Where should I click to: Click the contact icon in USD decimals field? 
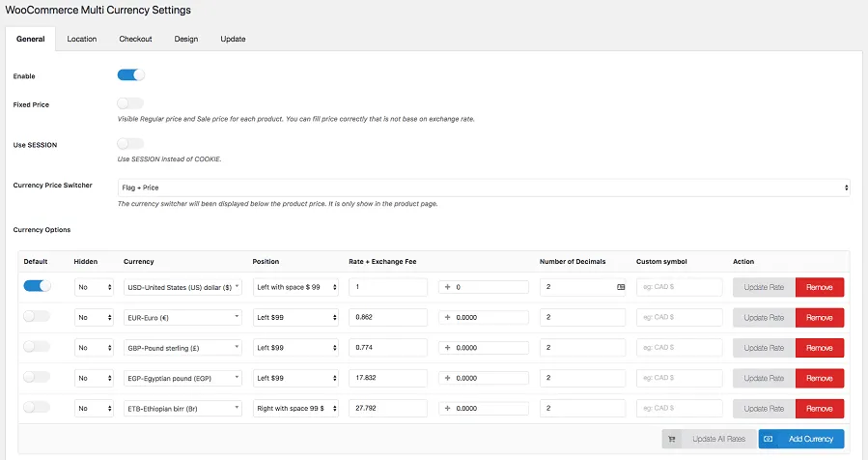click(x=621, y=287)
